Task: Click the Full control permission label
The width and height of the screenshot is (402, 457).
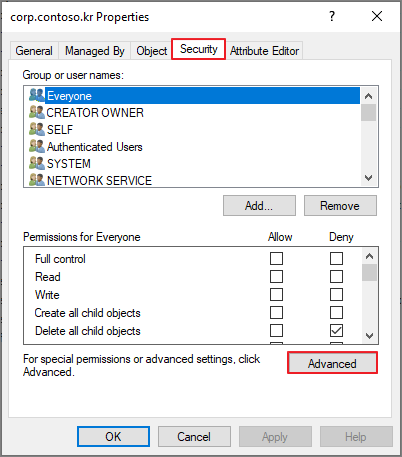Action: pos(60,259)
